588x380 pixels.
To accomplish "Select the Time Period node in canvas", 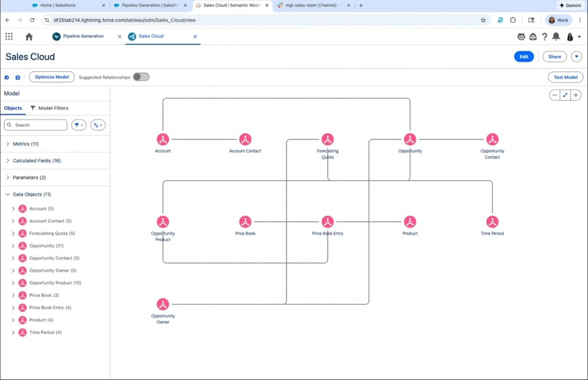I will click(492, 222).
